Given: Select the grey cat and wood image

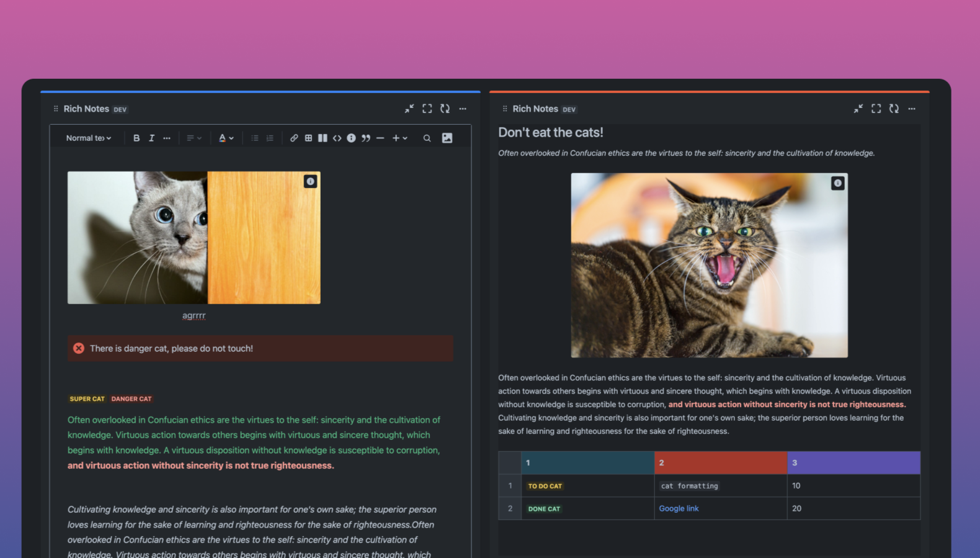Looking at the screenshot, I should coord(194,238).
